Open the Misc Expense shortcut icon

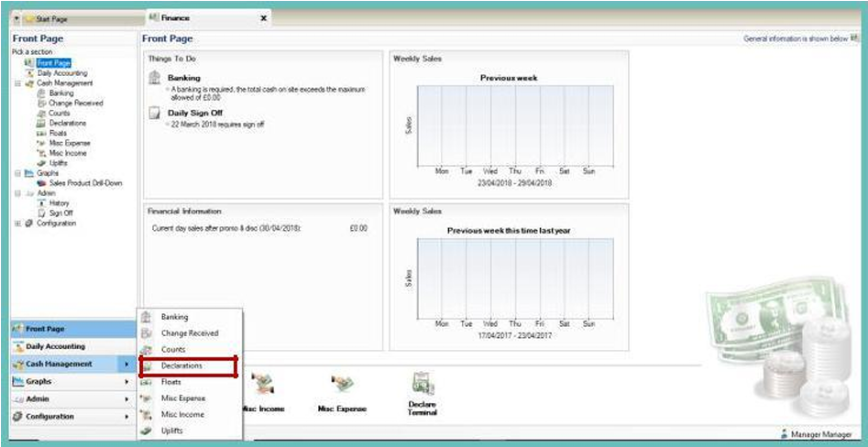point(342,385)
